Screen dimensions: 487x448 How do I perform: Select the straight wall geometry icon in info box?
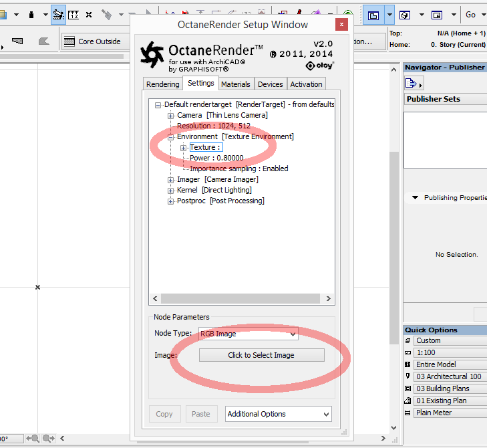pyautogui.click(x=17, y=41)
